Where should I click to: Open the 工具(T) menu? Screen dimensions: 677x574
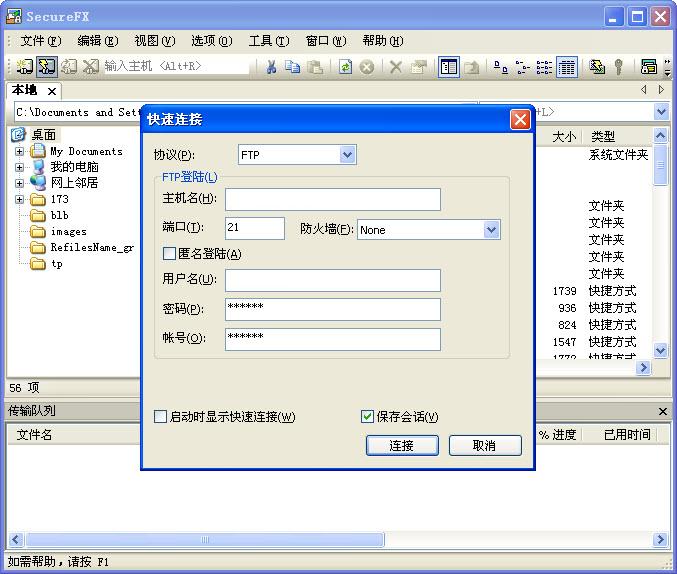tap(269, 41)
